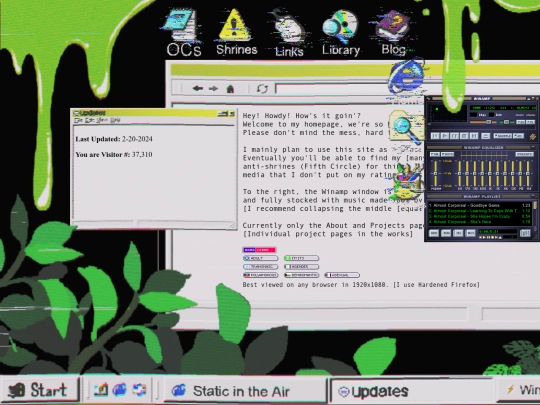Click the Winamp balance slider

coord(507,122)
